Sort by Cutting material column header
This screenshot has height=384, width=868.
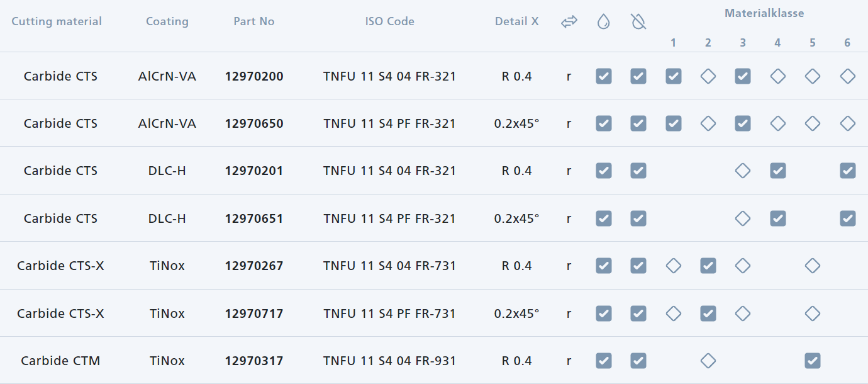57,21
